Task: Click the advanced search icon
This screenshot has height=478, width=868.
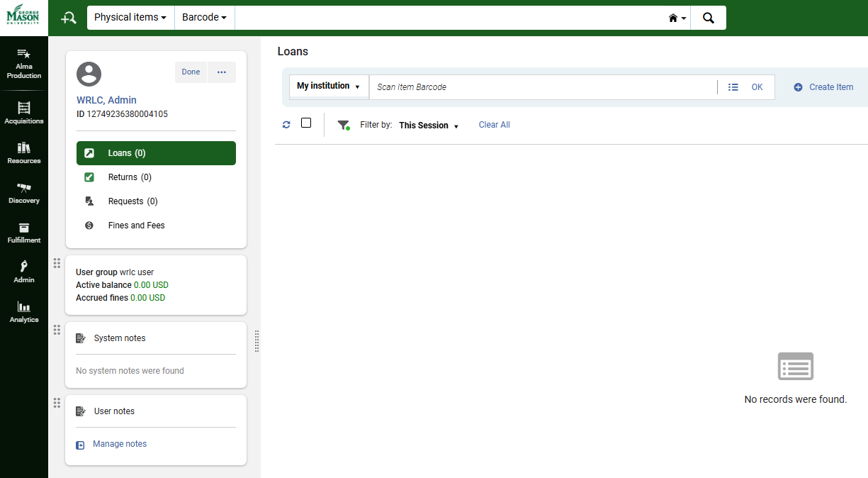Action: [69, 18]
